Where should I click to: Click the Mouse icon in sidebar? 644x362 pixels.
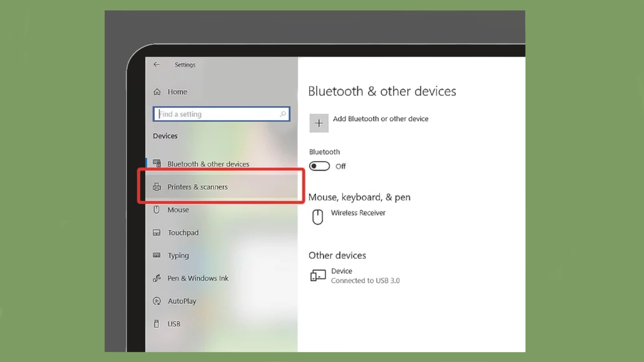coord(156,209)
